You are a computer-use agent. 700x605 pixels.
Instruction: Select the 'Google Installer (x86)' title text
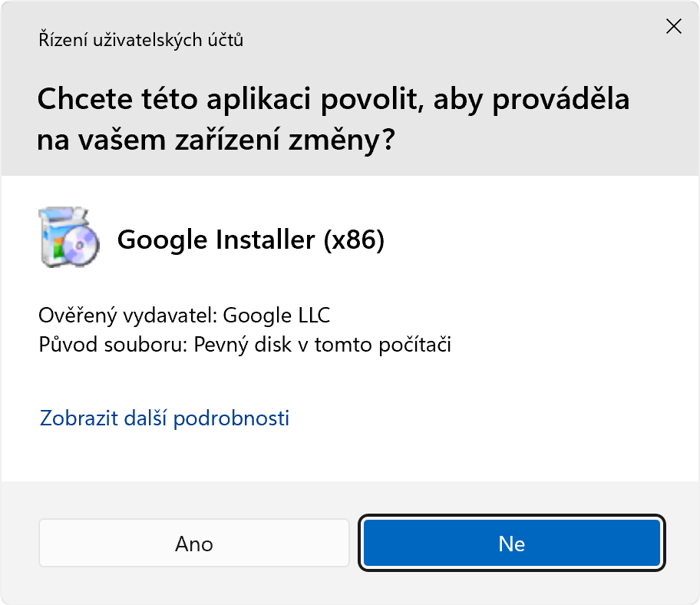click(x=252, y=239)
